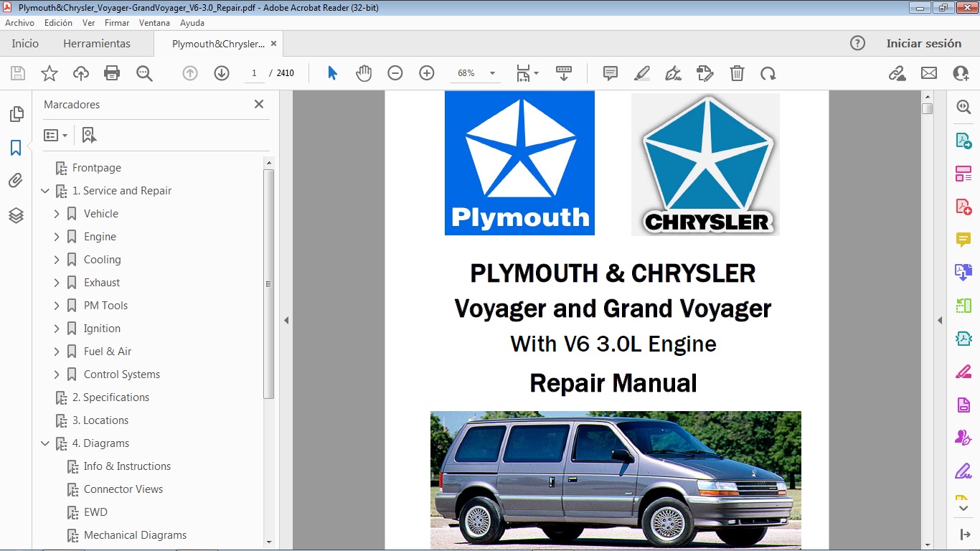The height and width of the screenshot is (551, 980).
Task: Click Iniciar sesión to sign in
Action: tap(924, 43)
